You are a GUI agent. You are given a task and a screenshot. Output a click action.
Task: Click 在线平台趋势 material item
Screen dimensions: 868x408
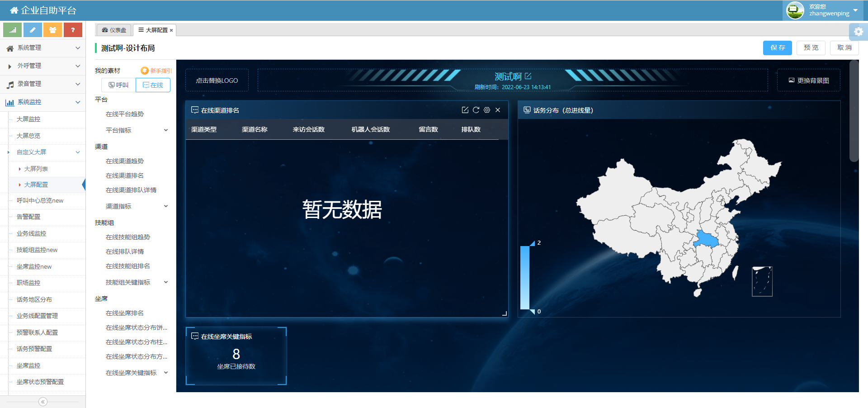coord(125,114)
